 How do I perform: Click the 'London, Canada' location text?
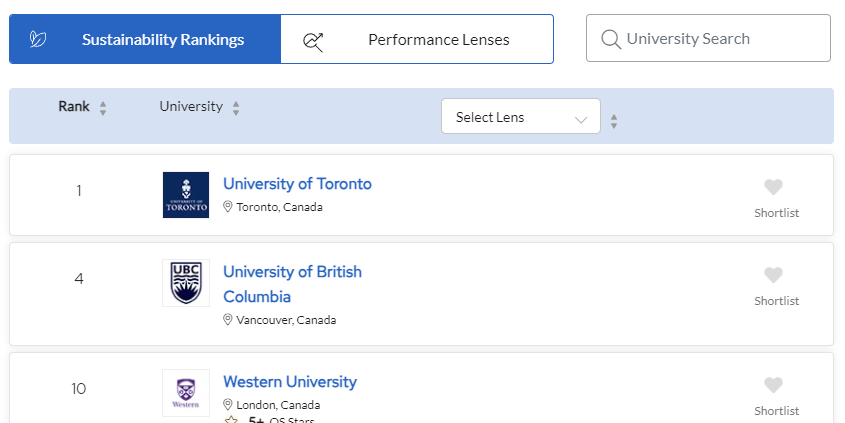click(x=278, y=405)
